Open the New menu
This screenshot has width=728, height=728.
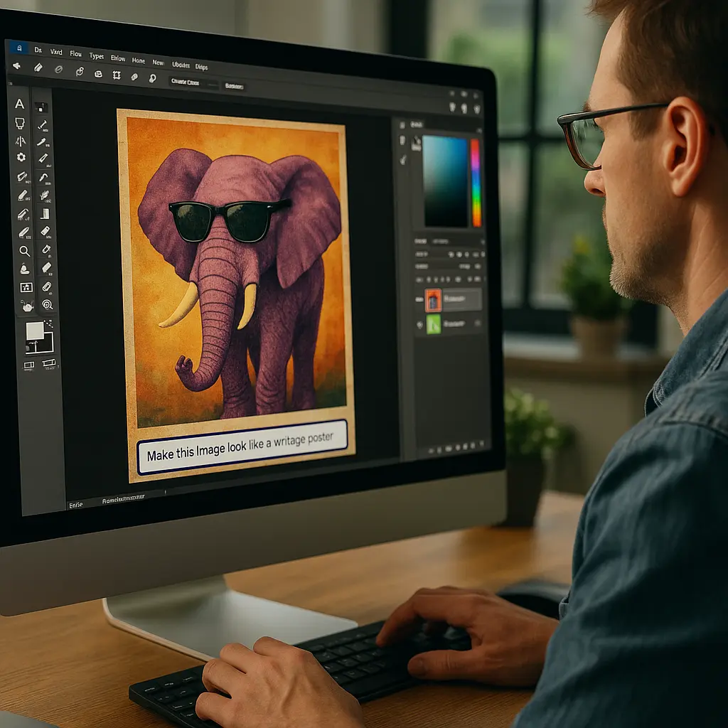pyautogui.click(x=159, y=63)
